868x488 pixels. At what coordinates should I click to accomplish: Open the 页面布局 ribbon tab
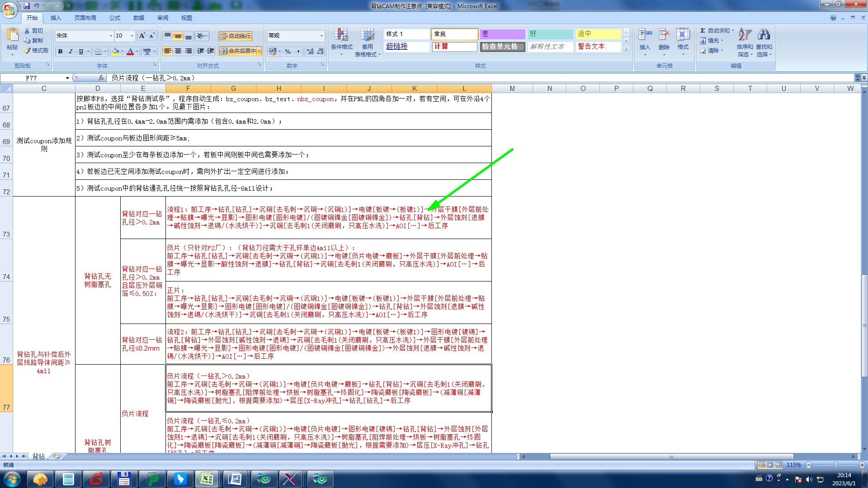tap(85, 18)
